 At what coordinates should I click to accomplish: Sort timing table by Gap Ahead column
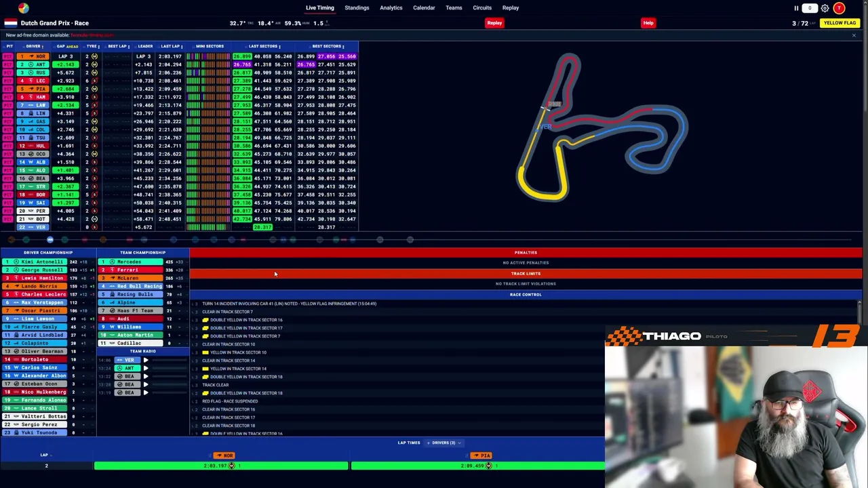tap(66, 47)
